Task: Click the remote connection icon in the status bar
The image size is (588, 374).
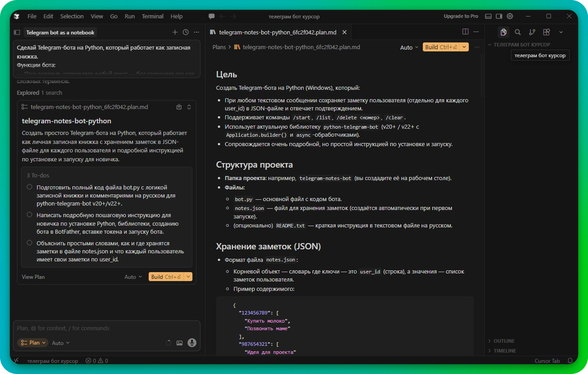Action: click(16, 361)
